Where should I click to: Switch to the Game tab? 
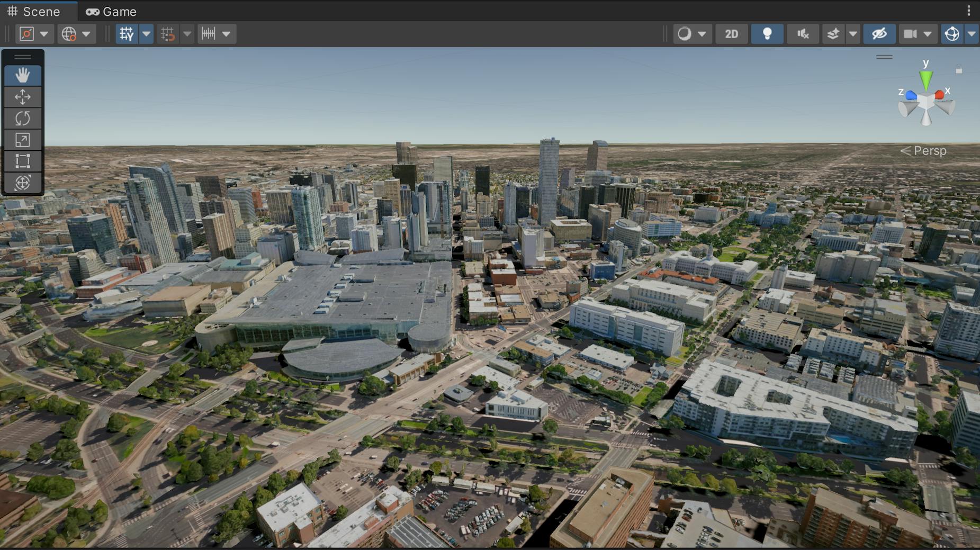(111, 11)
